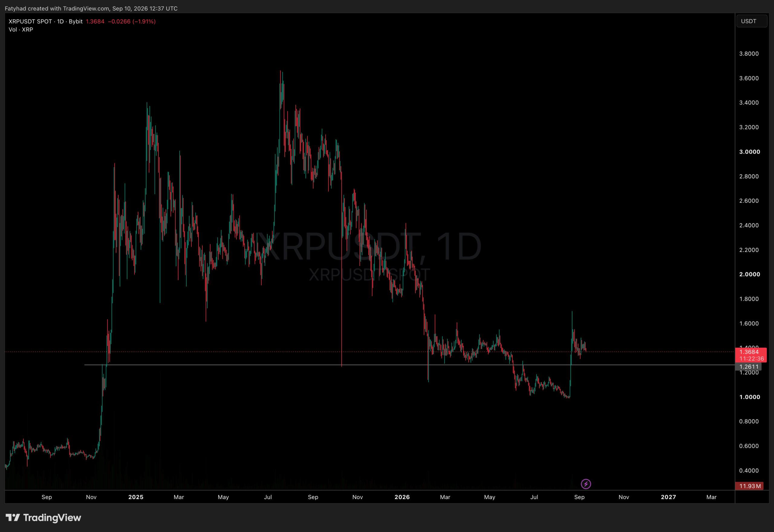Click the XRPUSDT SPOT symbol title
The width and height of the screenshot is (774, 532).
[30, 21]
